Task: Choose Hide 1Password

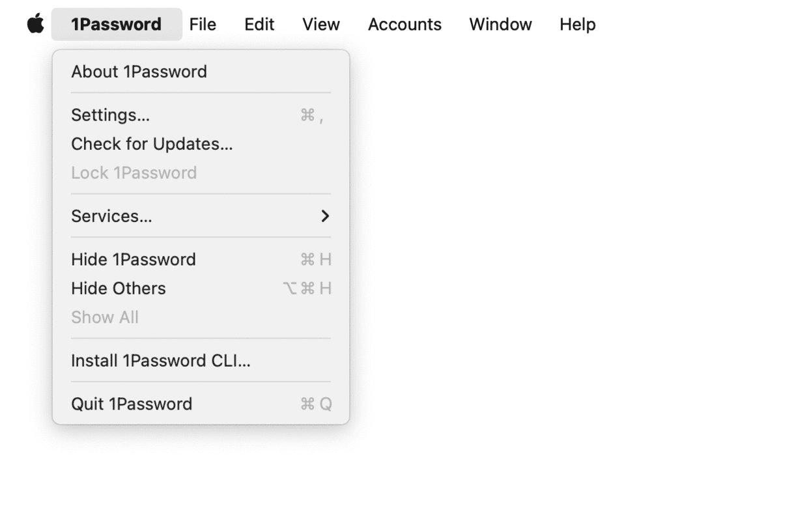Action: 134,259
